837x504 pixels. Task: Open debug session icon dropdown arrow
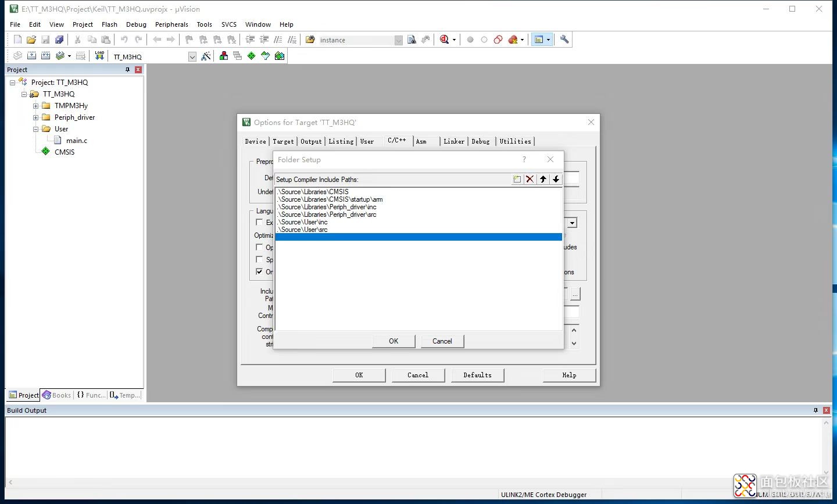click(454, 40)
